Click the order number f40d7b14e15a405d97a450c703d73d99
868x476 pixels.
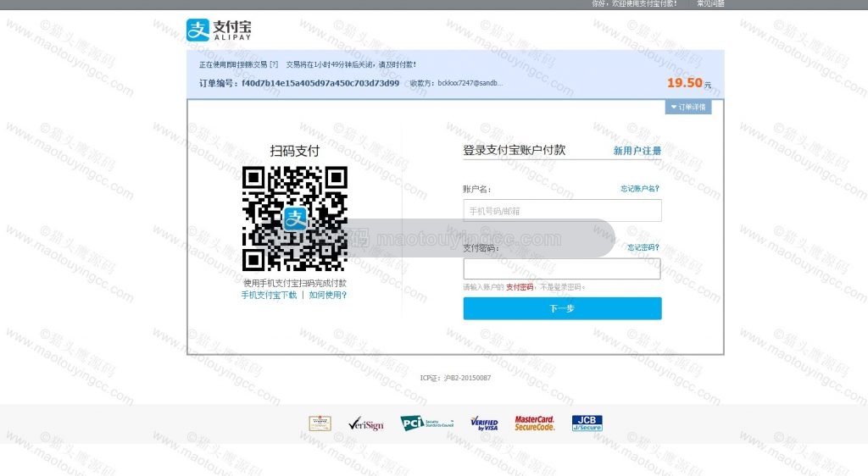pos(320,83)
